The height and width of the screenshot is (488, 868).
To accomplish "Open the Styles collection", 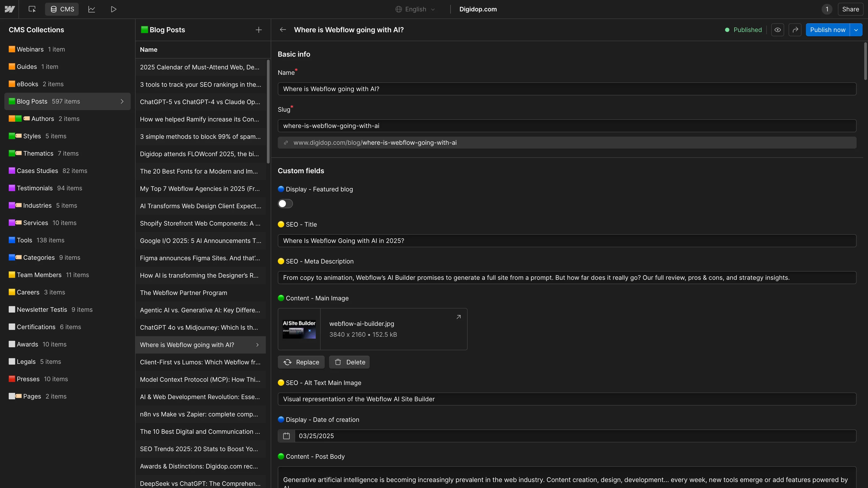I will [x=67, y=136].
